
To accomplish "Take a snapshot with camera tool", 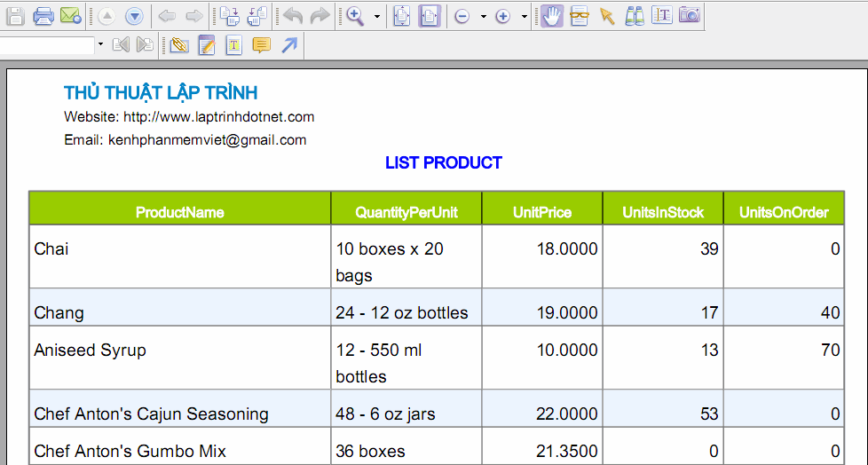I will [x=690, y=15].
